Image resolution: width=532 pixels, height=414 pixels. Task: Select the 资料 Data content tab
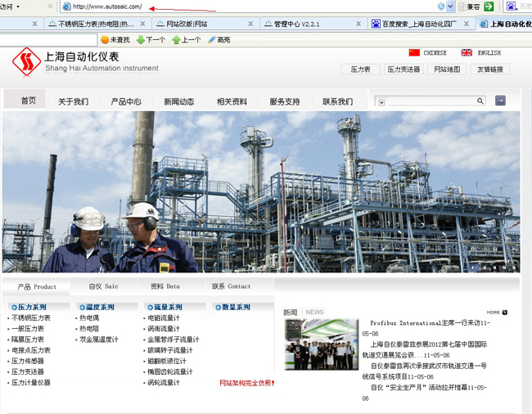coord(165,286)
